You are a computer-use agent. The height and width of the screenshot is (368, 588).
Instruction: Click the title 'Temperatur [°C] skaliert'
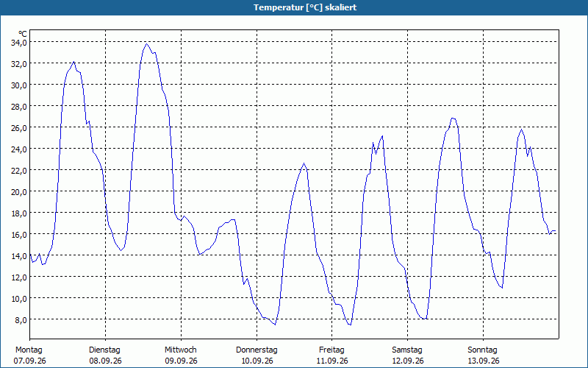[305, 7]
